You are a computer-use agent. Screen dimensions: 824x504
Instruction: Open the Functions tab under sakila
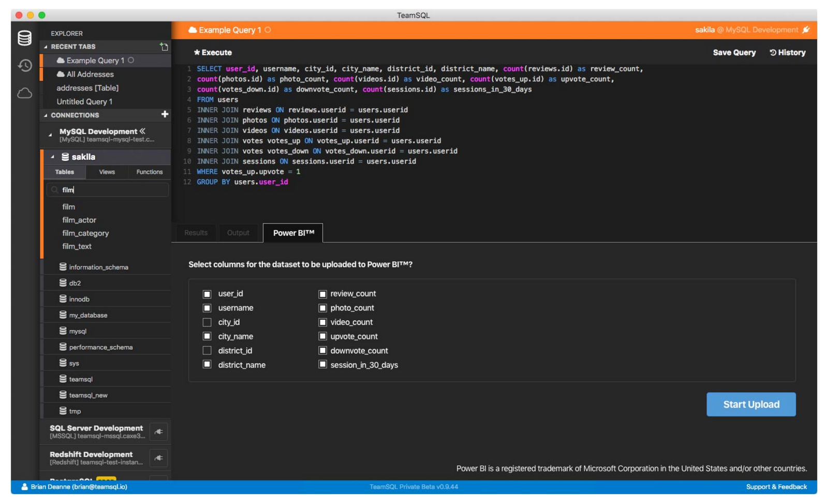(x=150, y=172)
